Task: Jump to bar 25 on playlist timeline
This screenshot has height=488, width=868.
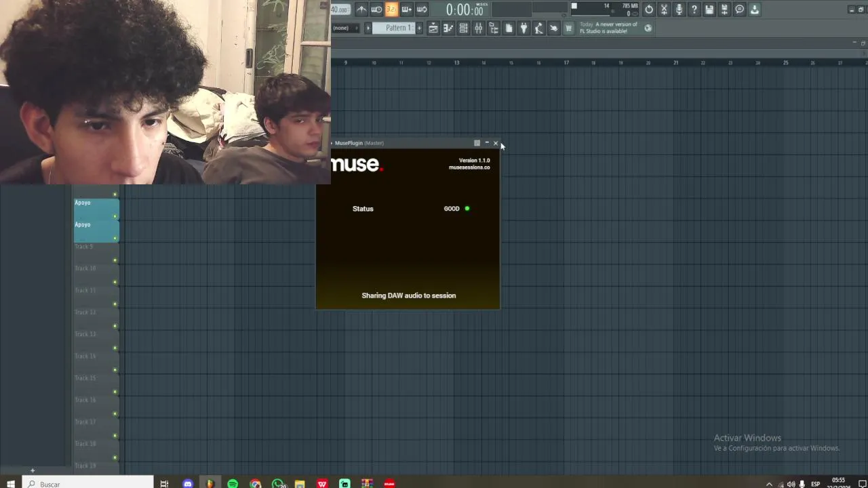Action: [x=785, y=62]
